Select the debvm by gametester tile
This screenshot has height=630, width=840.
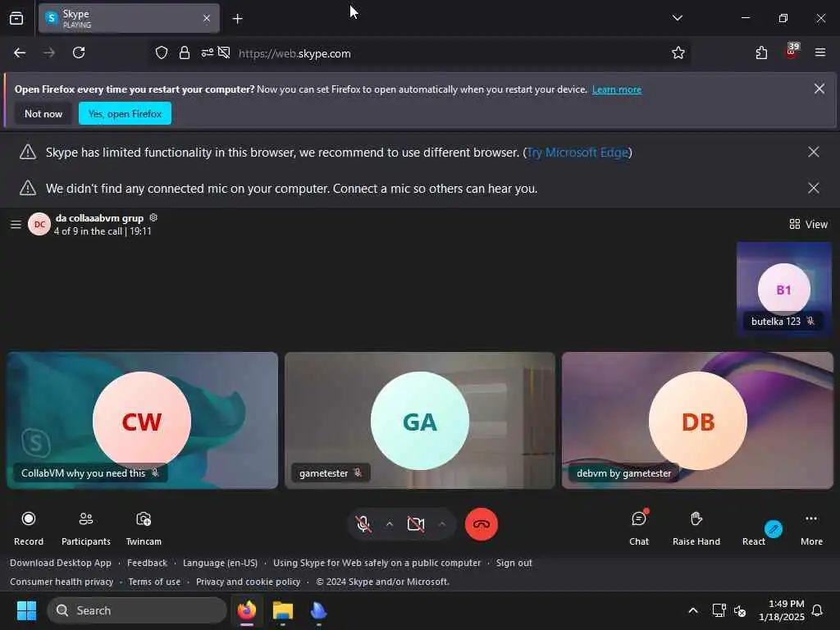697,420
